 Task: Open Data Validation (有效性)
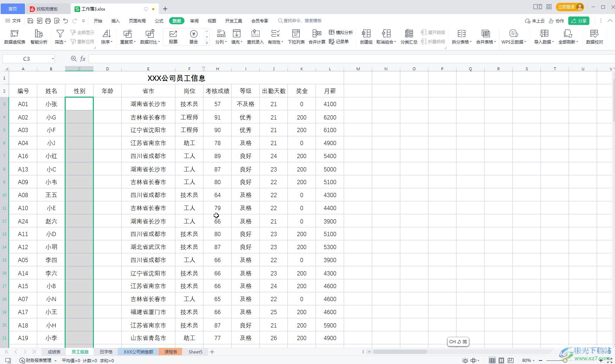(x=275, y=37)
